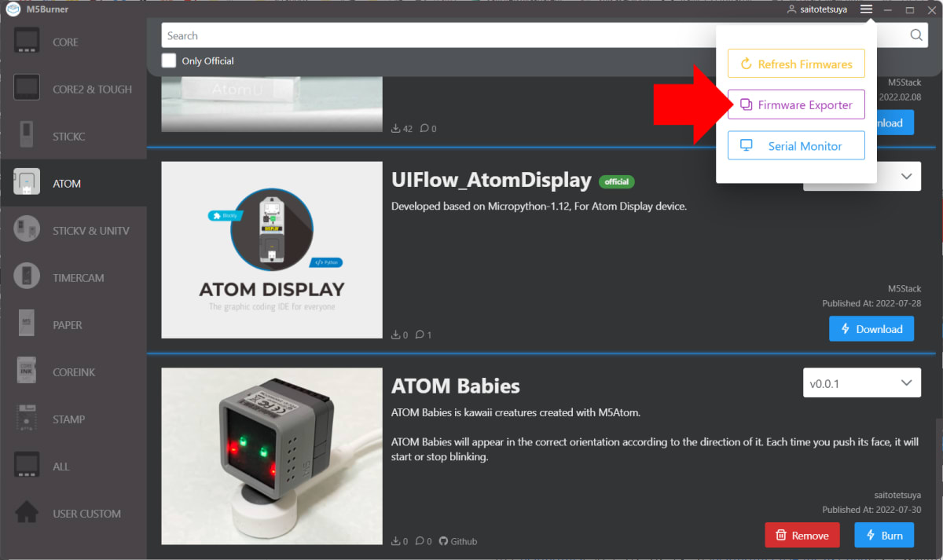This screenshot has height=560, width=943.
Task: Click the CORE2 & TOUGH device icon
Action: click(27, 89)
